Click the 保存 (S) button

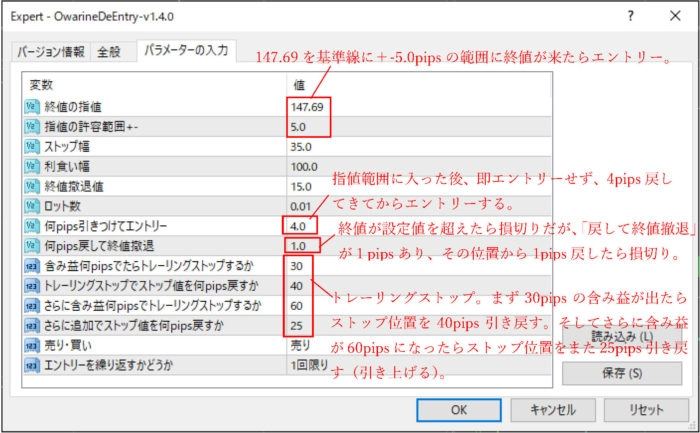[622, 373]
